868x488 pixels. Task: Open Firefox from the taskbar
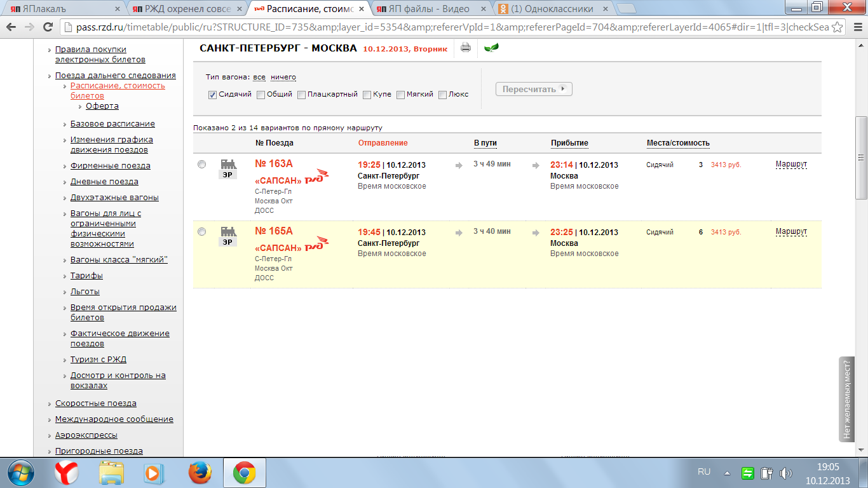200,473
